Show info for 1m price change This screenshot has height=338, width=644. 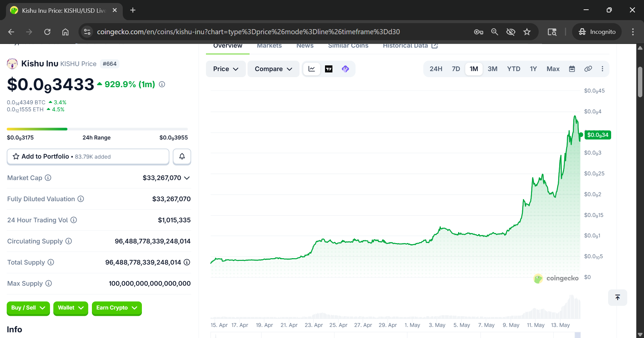[162, 84]
